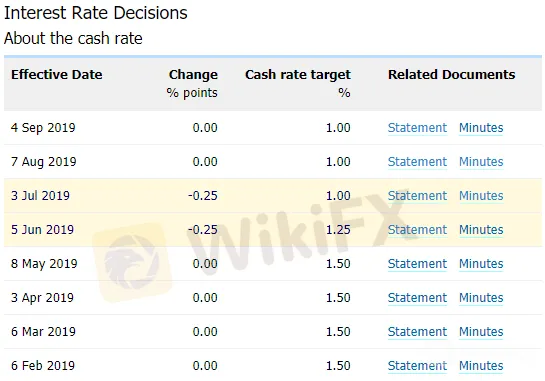Image resolution: width=545 pixels, height=381 pixels.
Task: Open the 5 Jun 2019 Minutes link
Action: [x=481, y=230]
